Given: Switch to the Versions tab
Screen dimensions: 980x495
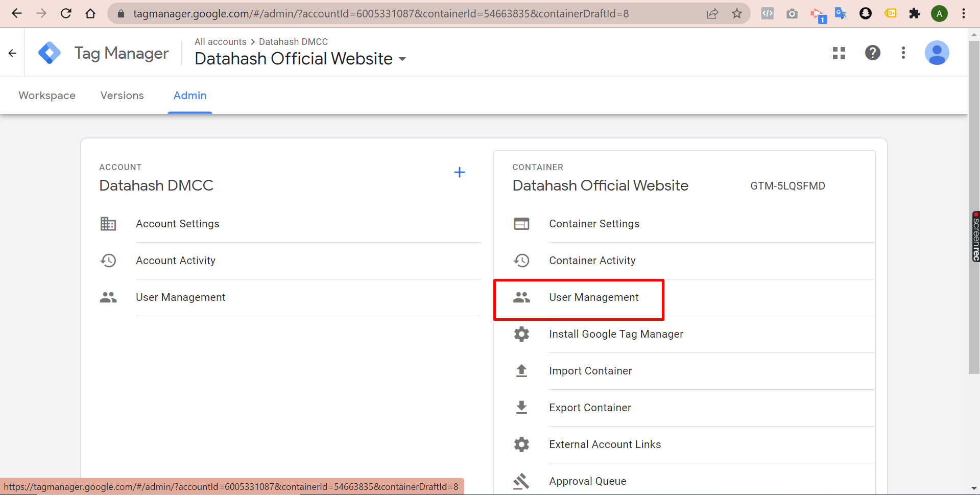Looking at the screenshot, I should [122, 96].
